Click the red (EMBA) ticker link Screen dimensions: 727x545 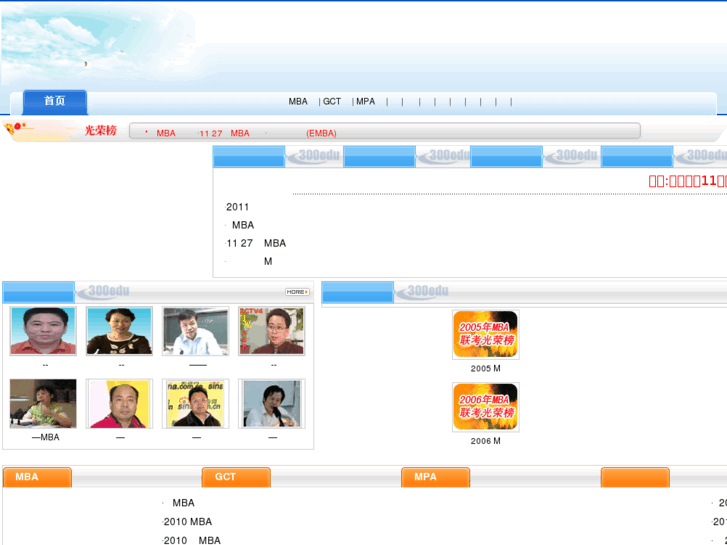(321, 134)
